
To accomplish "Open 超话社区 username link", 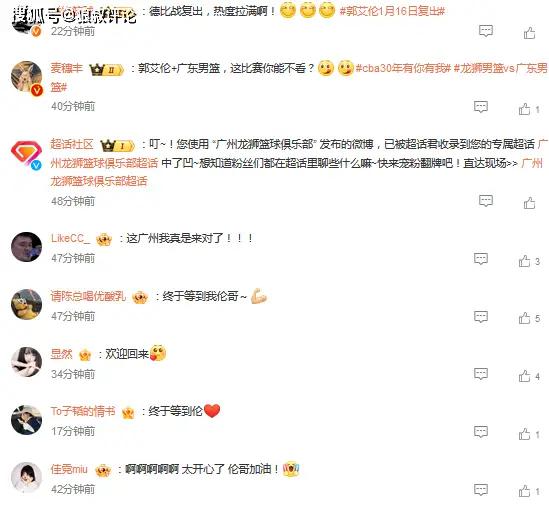I will [72, 144].
